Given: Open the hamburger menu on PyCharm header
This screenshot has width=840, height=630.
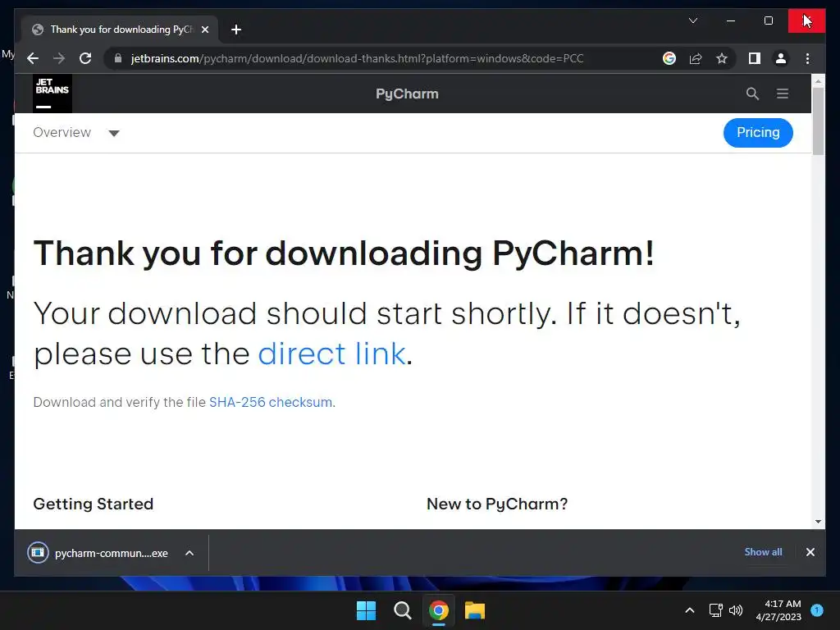Looking at the screenshot, I should (x=783, y=94).
